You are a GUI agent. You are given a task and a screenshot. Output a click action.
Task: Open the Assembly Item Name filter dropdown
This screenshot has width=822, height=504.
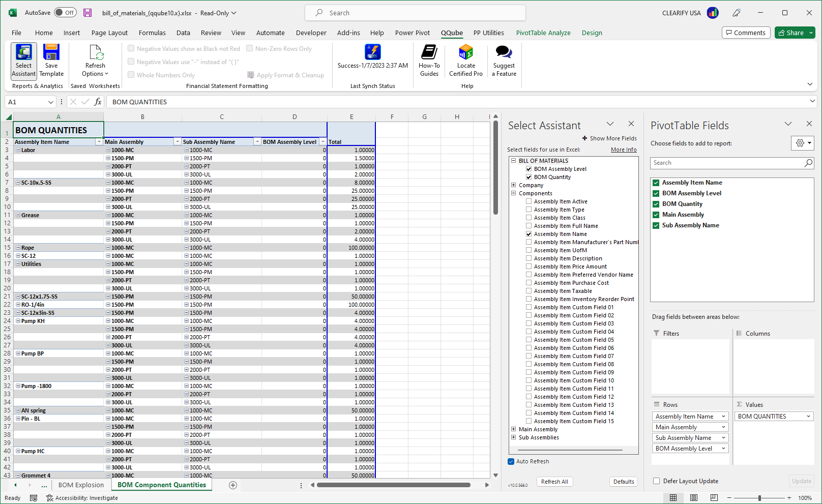(99, 141)
